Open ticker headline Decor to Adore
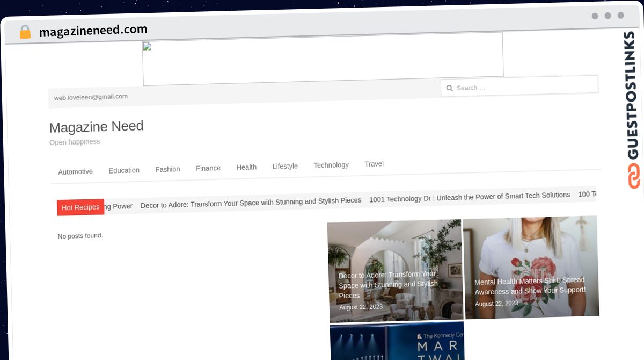Image resolution: width=644 pixels, height=360 pixels. (x=251, y=203)
